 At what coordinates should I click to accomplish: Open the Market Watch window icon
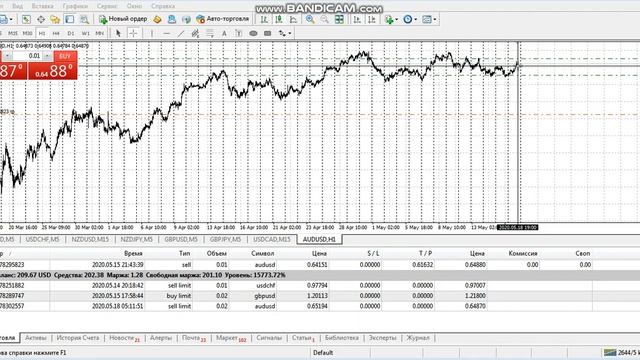click(x=26, y=19)
